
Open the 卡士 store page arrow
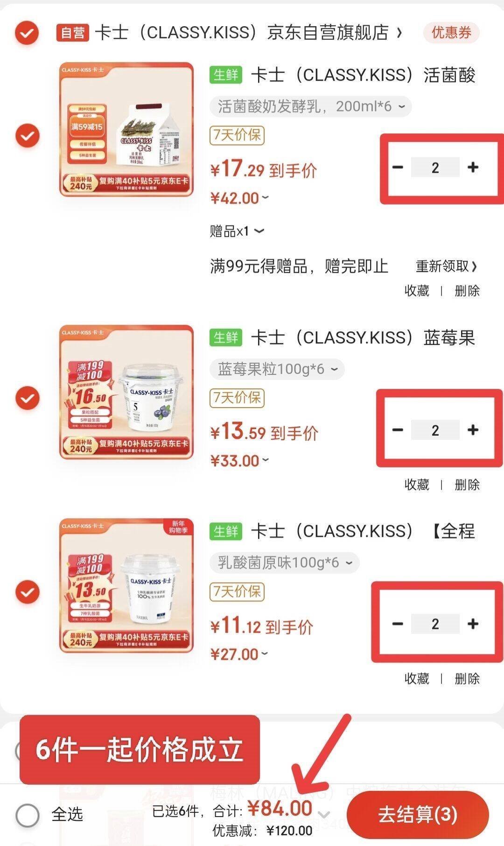pos(399,33)
